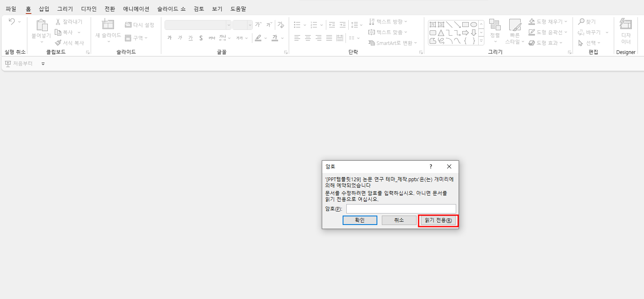Click the 취소 (Cancel) button in password dialog
Screen dimensions: 644x299
(399, 220)
